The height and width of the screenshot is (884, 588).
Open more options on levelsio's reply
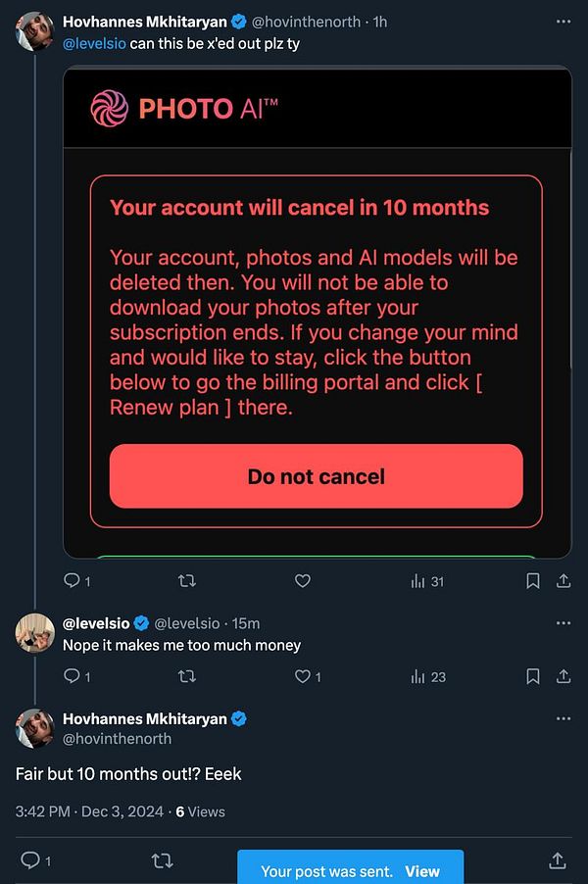click(563, 623)
